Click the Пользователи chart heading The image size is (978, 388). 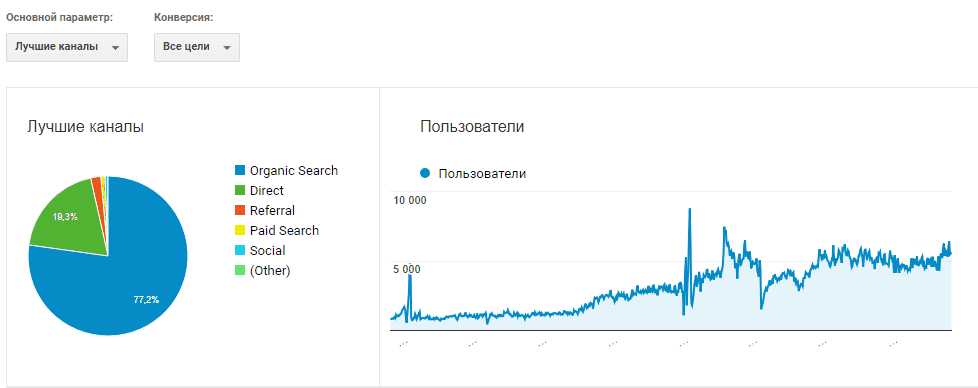point(472,127)
